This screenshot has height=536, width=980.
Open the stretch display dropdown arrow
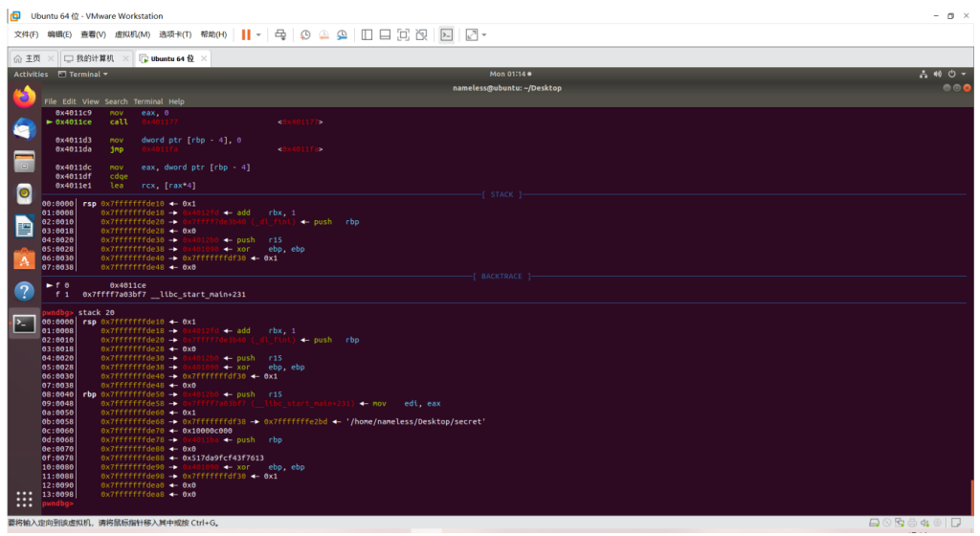pyautogui.click(x=483, y=35)
